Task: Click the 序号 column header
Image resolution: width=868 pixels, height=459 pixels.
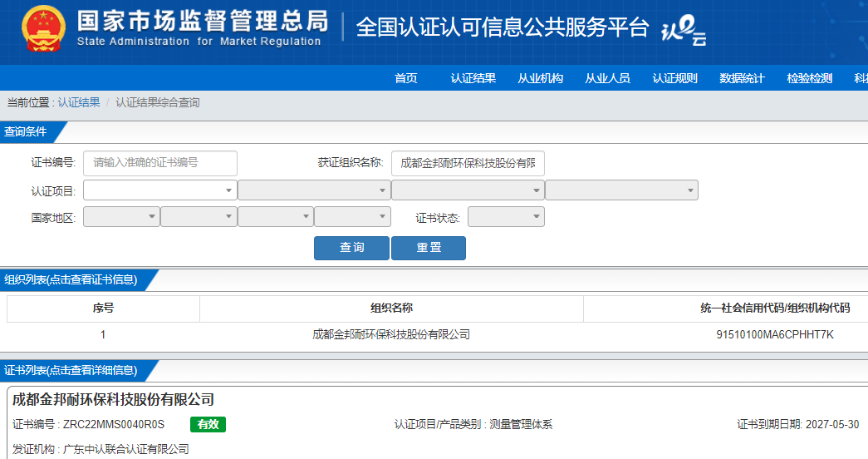Action: (103, 308)
